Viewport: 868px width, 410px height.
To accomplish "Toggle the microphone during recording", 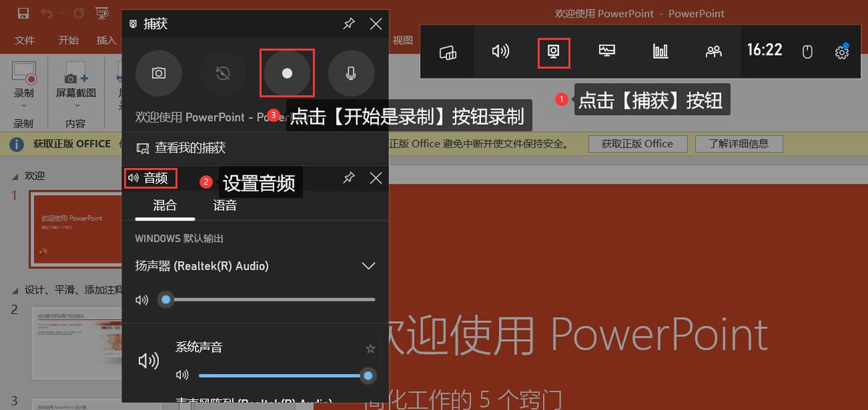I will tap(351, 73).
